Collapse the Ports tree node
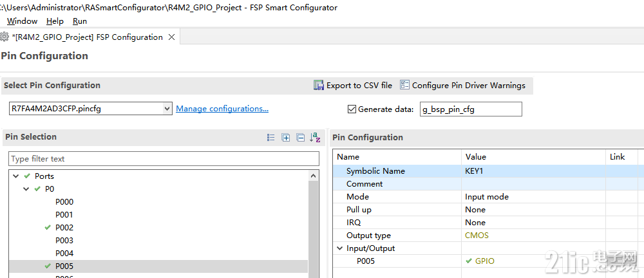 (15, 176)
